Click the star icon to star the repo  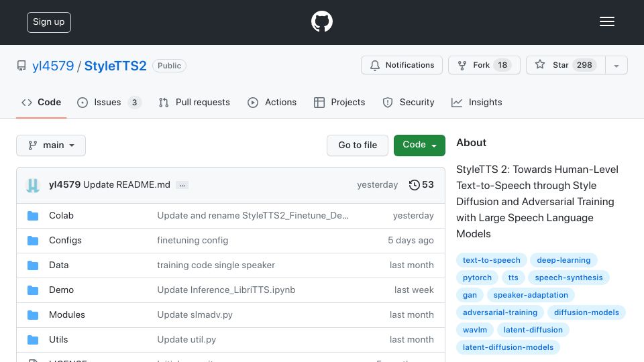pos(539,64)
